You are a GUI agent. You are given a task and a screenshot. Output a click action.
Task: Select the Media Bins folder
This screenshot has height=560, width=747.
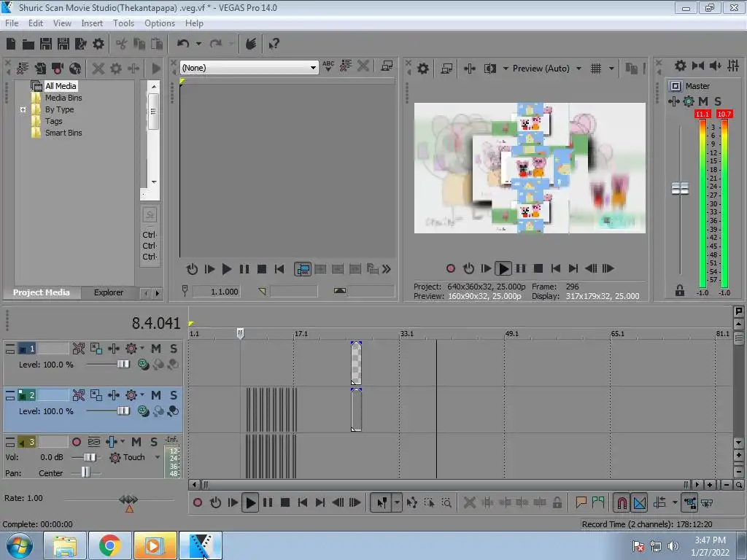(x=63, y=98)
